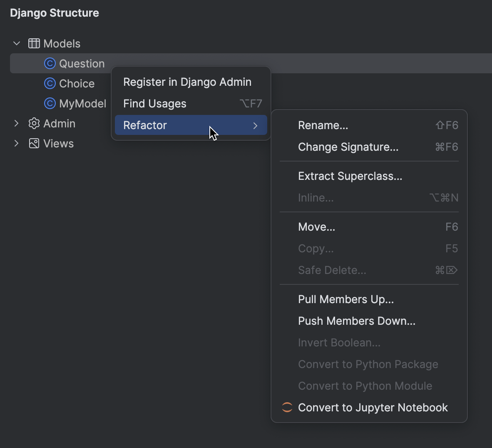
Task: Click the class icon beside MyModel
Action: click(x=50, y=103)
